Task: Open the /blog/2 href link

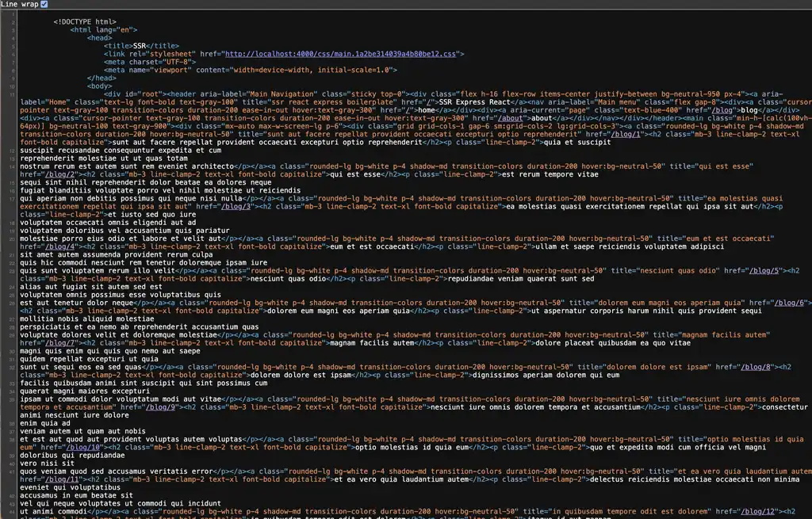Action: click(59, 174)
